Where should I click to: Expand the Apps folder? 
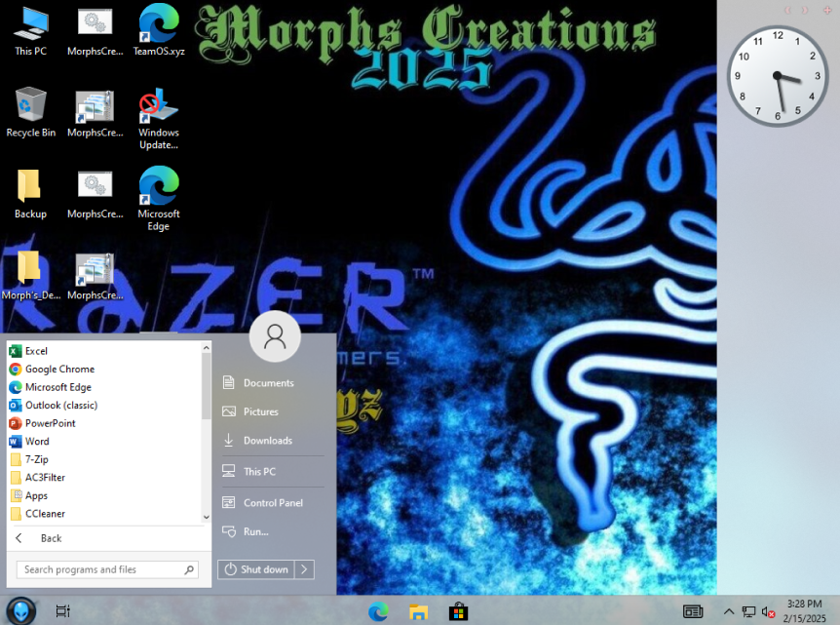point(104,495)
